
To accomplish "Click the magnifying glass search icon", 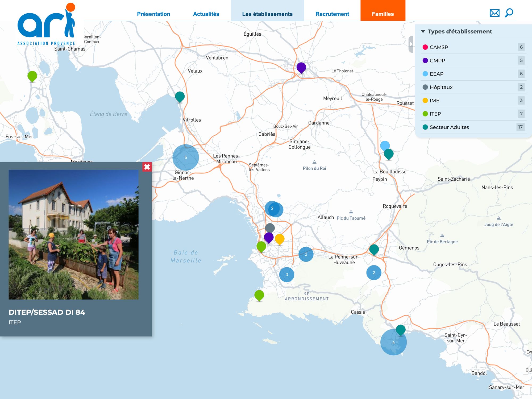I will coord(509,13).
